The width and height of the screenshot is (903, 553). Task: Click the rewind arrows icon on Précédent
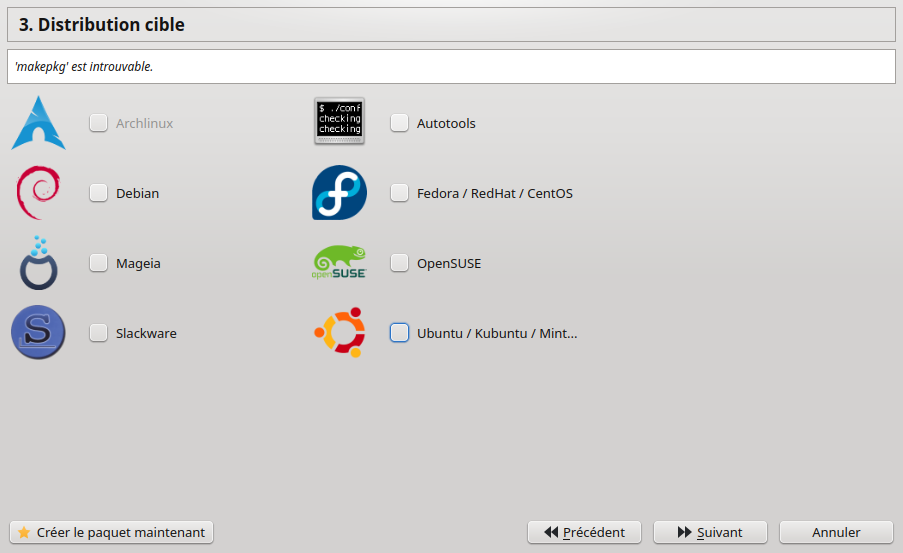(551, 532)
